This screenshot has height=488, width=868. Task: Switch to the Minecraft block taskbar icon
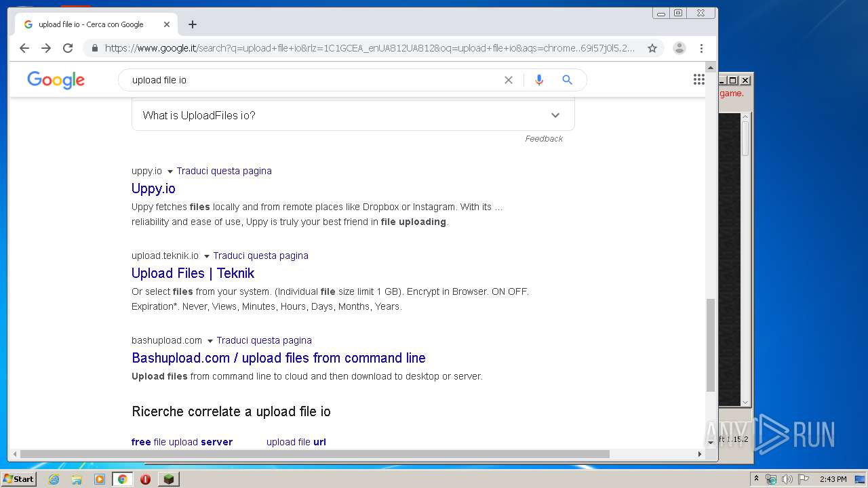click(x=169, y=479)
